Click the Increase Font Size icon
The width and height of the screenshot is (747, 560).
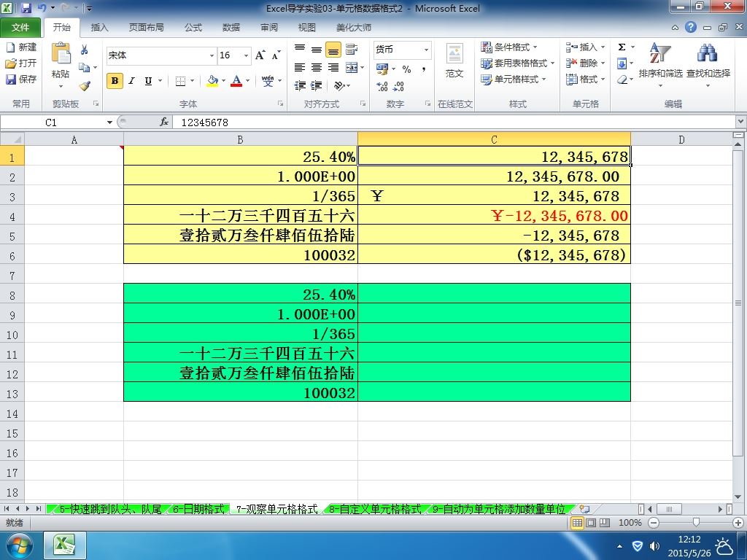tap(260, 55)
